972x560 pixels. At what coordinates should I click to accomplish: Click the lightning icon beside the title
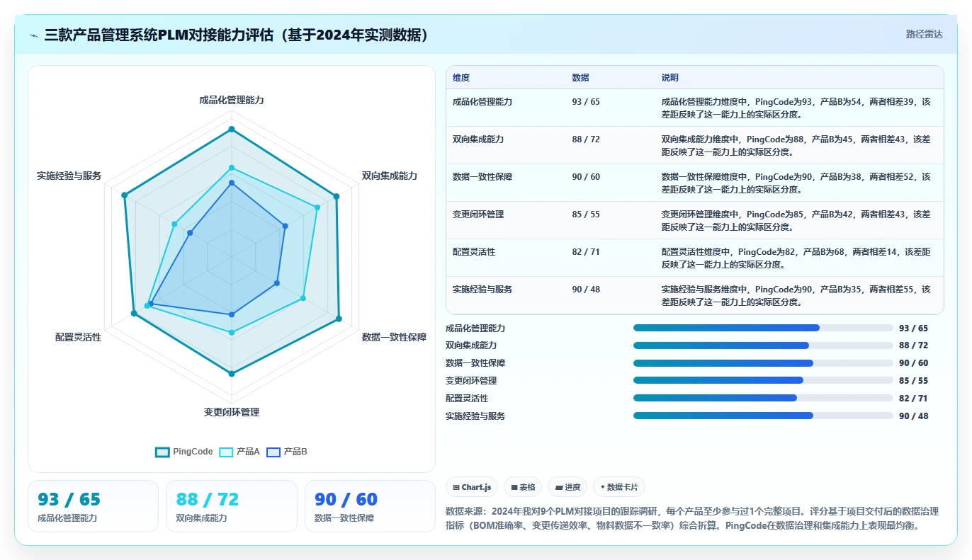coord(34,35)
